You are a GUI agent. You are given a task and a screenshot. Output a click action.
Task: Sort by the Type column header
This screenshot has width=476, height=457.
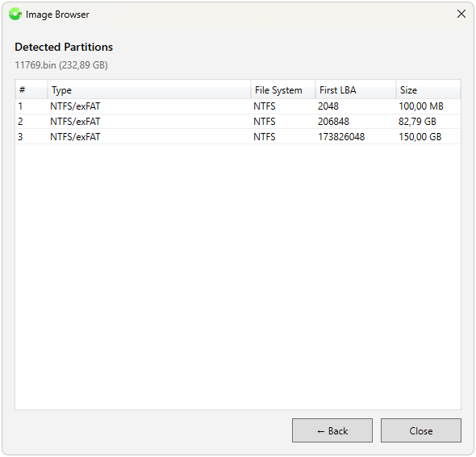click(x=149, y=89)
